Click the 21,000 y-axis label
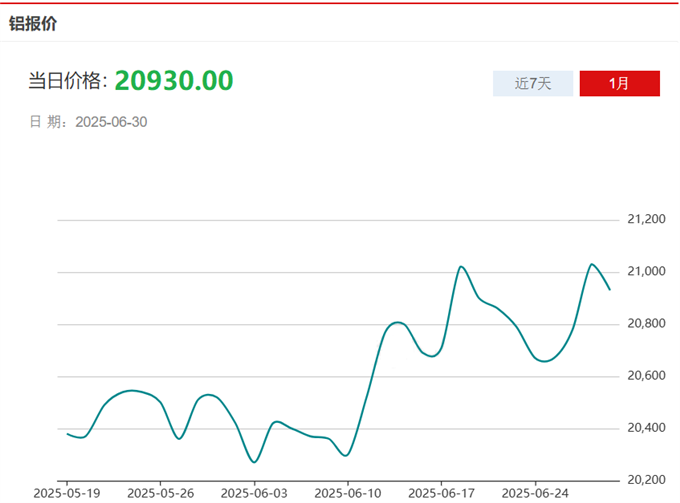This screenshot has width=680, height=503. click(x=645, y=272)
